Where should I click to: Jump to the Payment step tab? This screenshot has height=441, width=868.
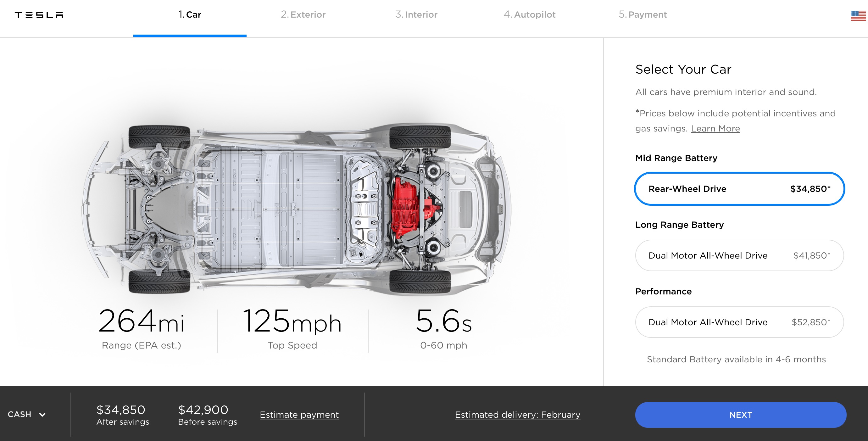[x=643, y=14]
